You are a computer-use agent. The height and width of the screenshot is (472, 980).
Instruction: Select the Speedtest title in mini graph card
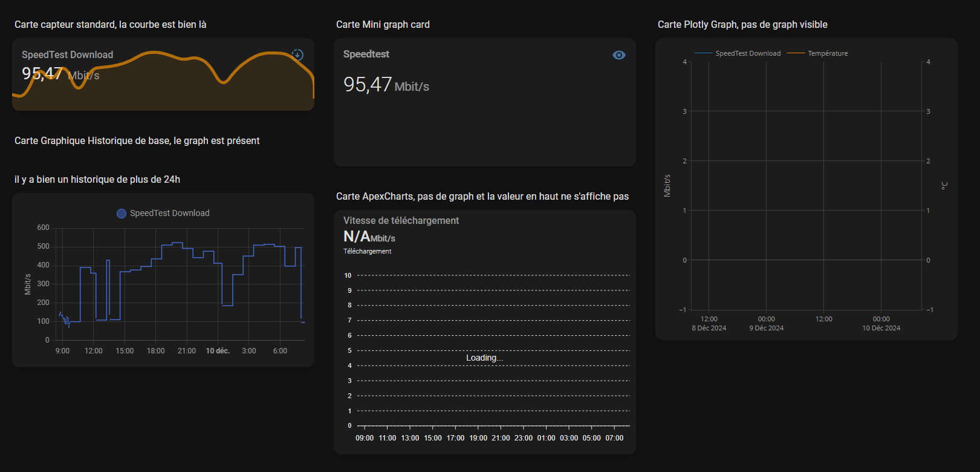tap(366, 54)
